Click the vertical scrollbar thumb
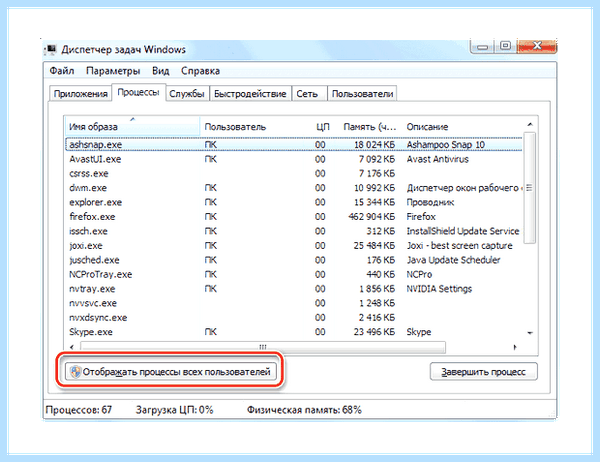Screen dimensions: 600x462 pyautogui.click(x=530, y=188)
